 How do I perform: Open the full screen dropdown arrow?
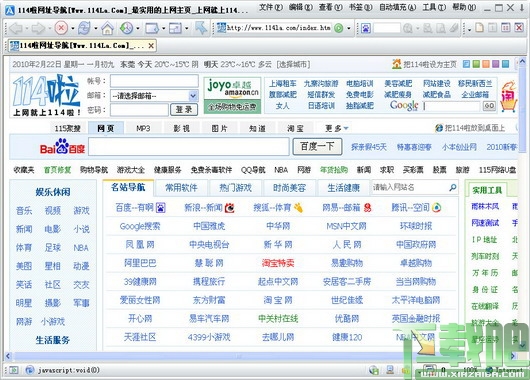[187, 28]
